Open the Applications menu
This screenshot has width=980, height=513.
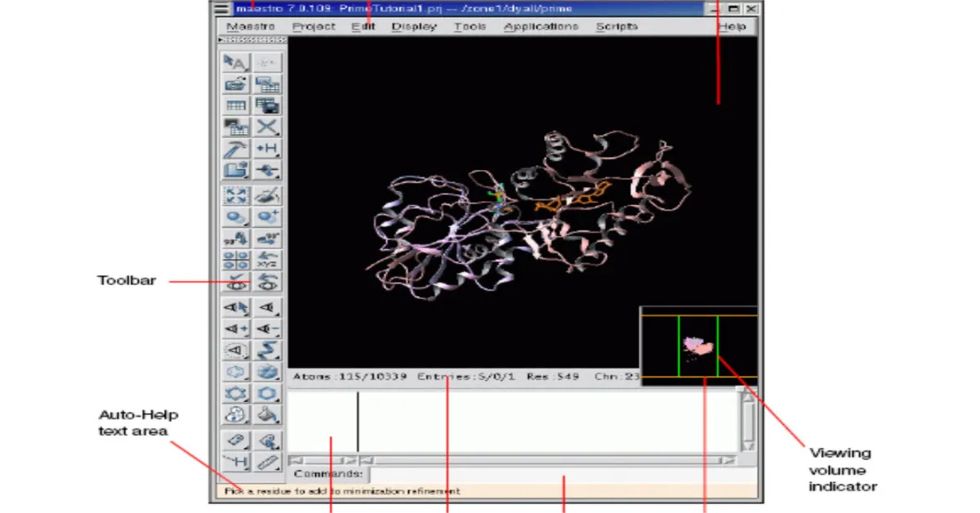tap(541, 26)
